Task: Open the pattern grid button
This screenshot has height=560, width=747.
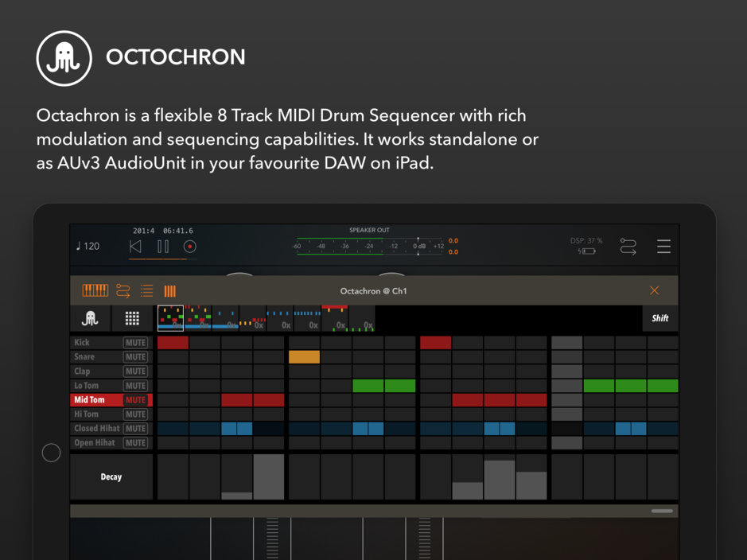Action: (132, 318)
